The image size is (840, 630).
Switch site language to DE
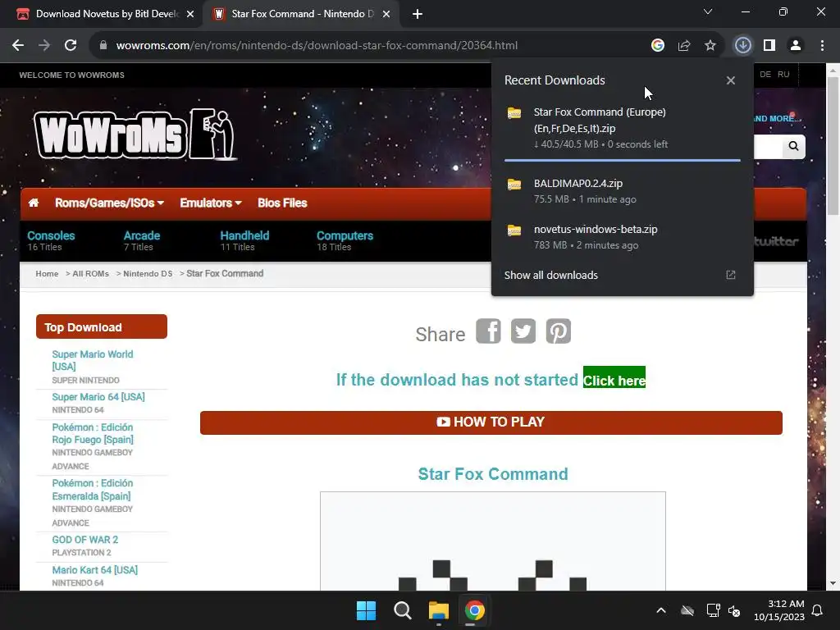pyautogui.click(x=765, y=75)
